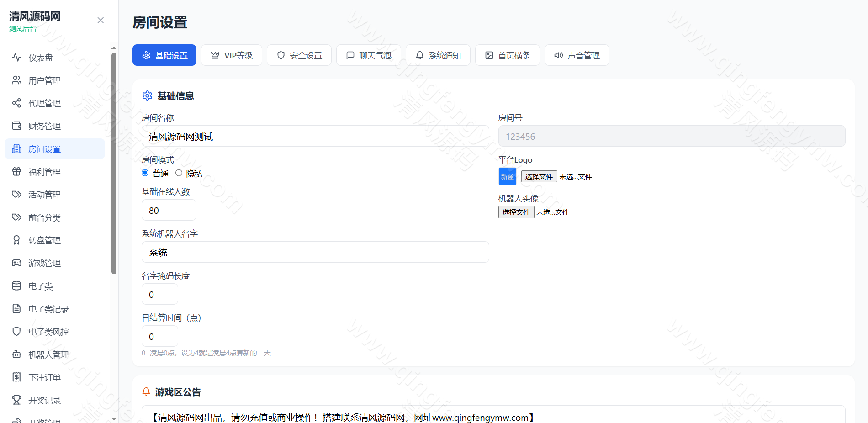Click the 仪表盘 activity icon in sidebar
This screenshot has height=423, width=868.
(x=16, y=58)
